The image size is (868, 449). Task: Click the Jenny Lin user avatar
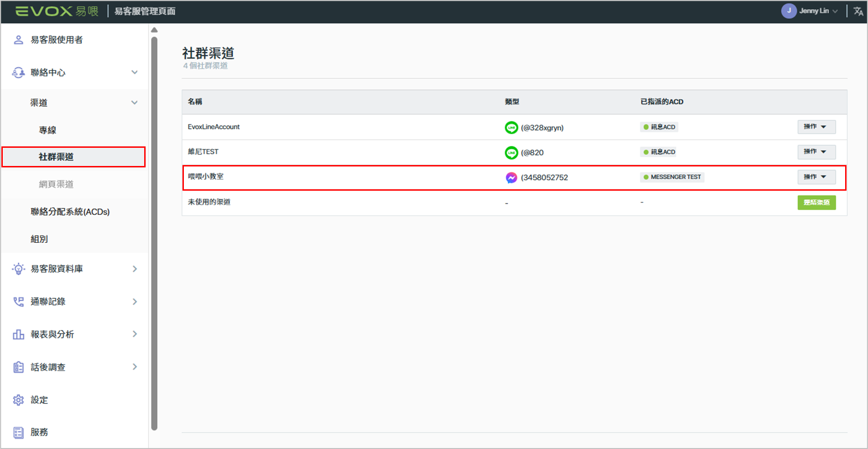[789, 11]
